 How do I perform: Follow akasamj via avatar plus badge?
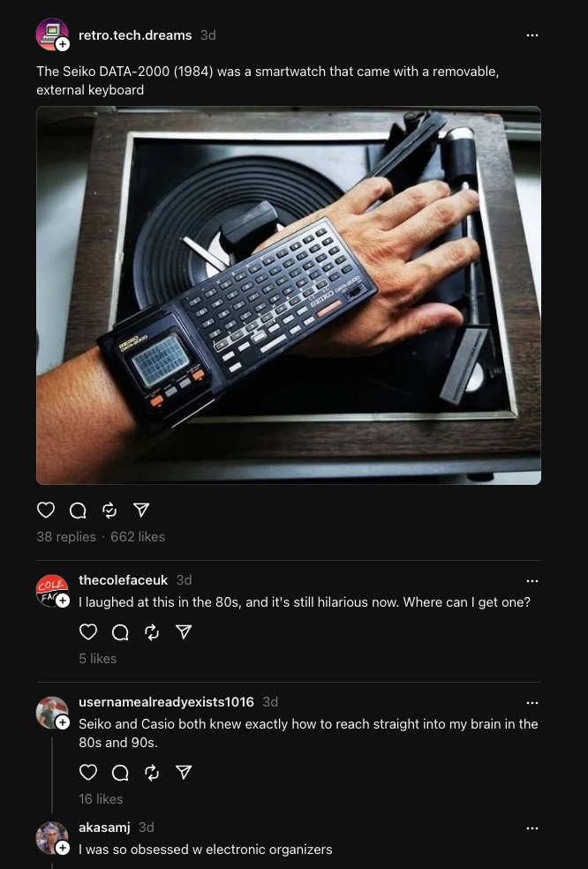pyautogui.click(x=64, y=848)
